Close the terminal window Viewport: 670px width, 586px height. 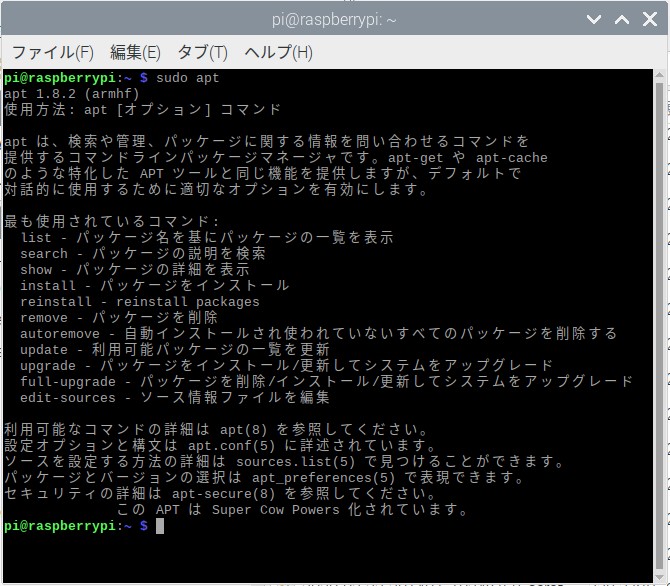tap(650, 19)
